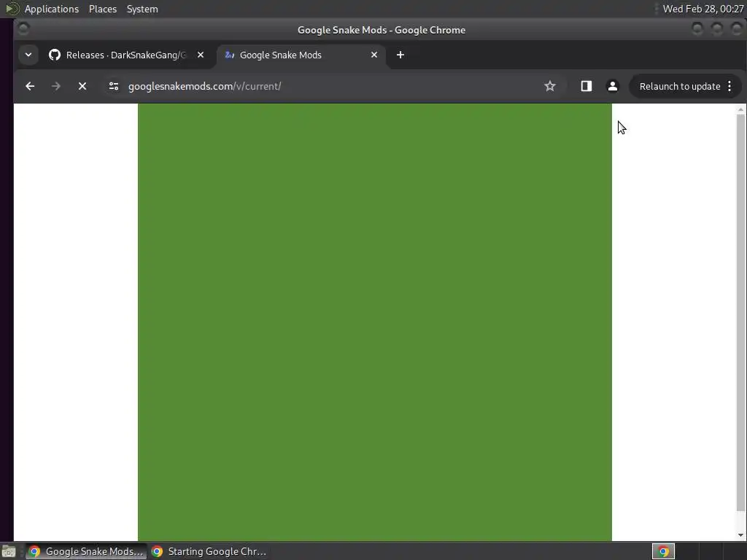Close the Google Snake Mods tab
747x560 pixels.
point(374,55)
